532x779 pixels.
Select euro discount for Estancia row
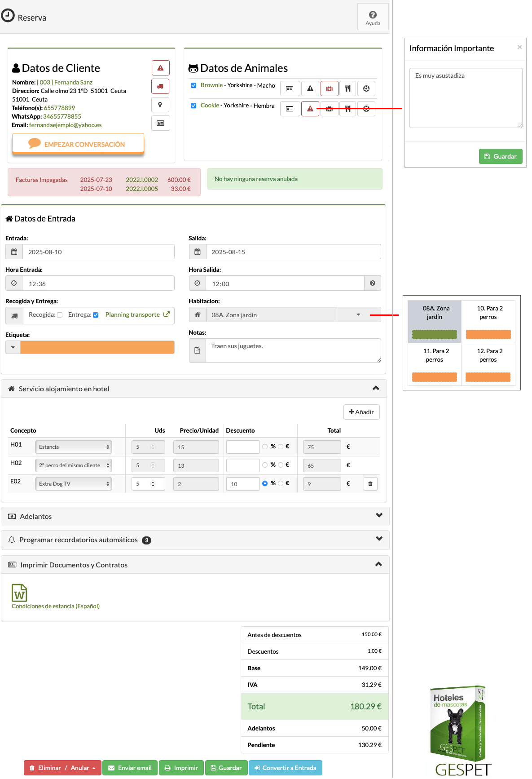click(281, 447)
